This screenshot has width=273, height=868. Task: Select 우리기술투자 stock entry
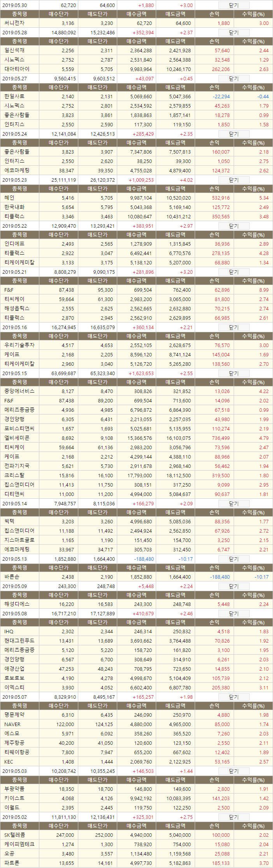[19, 345]
